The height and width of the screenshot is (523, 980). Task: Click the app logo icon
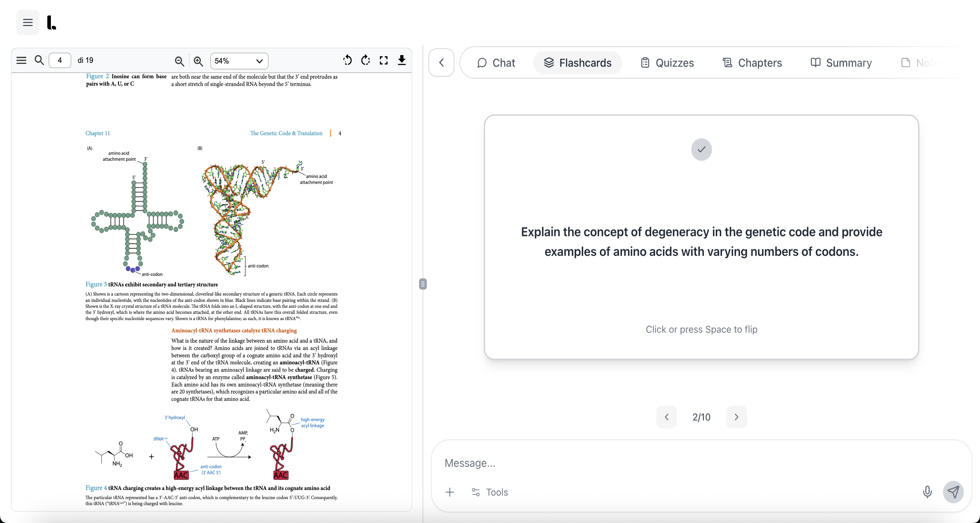pyautogui.click(x=51, y=22)
